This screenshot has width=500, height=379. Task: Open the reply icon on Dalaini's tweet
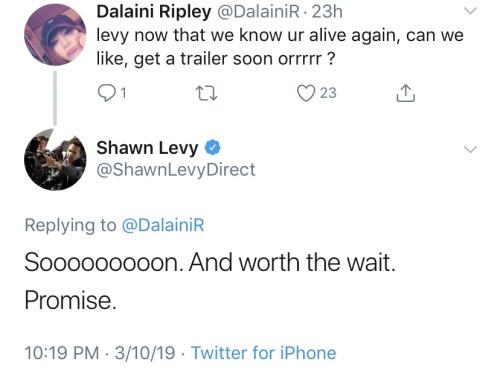[x=106, y=93]
